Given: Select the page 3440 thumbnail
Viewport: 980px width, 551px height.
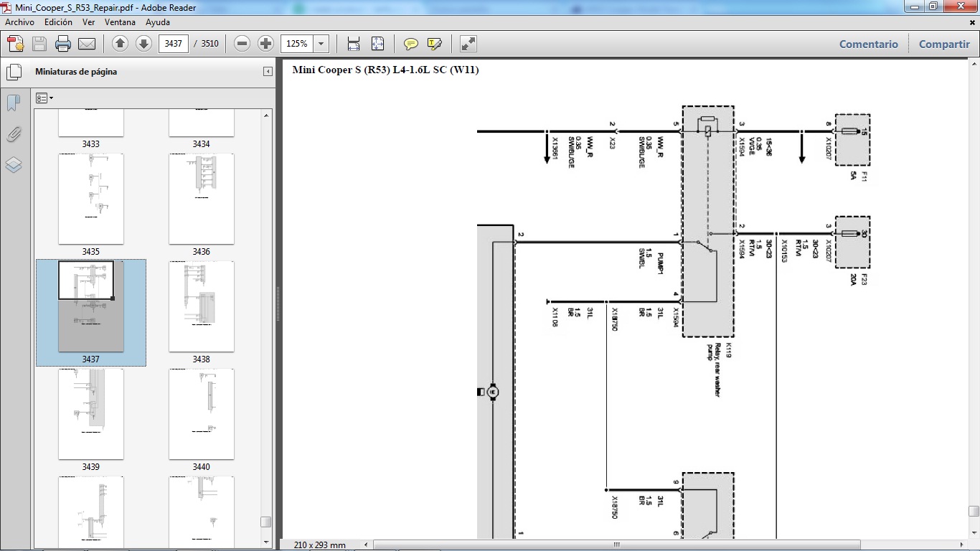Looking at the screenshot, I should coord(202,414).
